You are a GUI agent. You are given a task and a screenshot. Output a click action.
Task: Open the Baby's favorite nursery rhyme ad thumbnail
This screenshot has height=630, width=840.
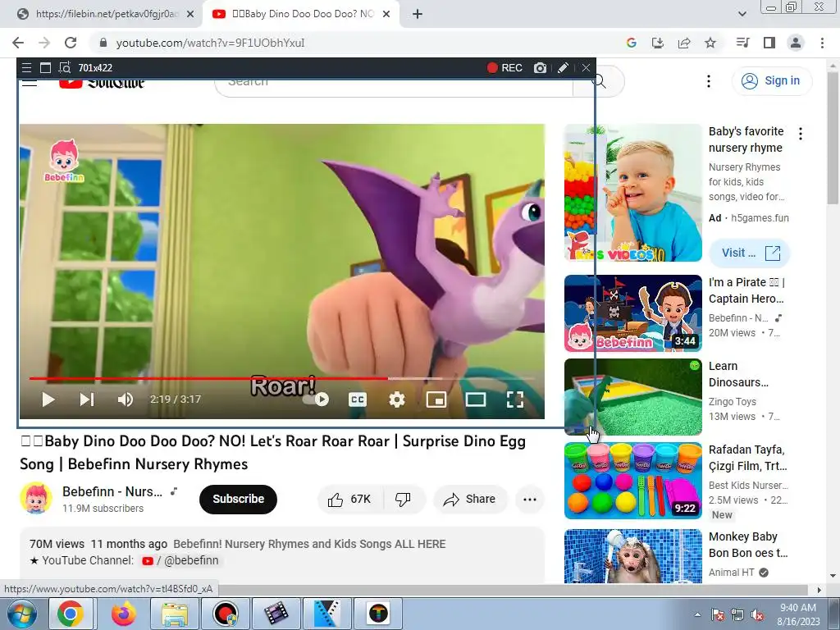(x=633, y=193)
